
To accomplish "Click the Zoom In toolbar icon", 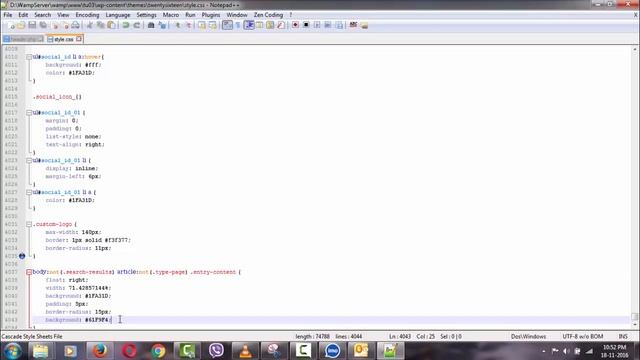I will 177,25.
